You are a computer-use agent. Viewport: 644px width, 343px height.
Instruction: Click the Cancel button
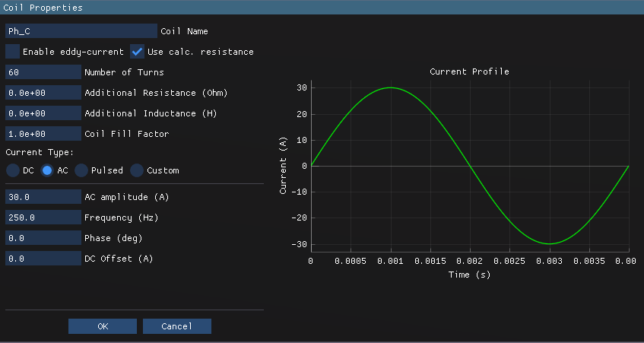[x=176, y=326]
